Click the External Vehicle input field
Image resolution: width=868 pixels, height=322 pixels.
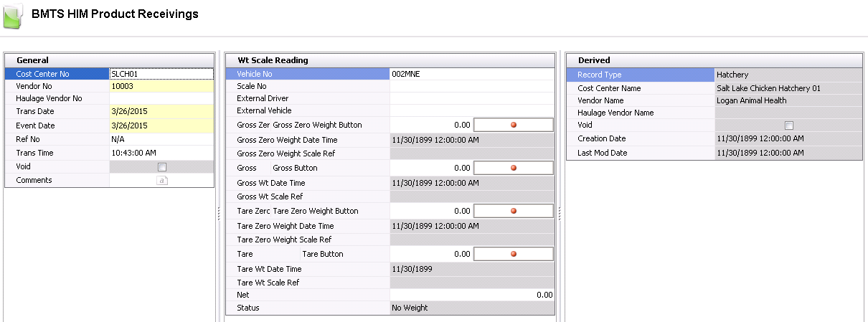[x=472, y=110]
